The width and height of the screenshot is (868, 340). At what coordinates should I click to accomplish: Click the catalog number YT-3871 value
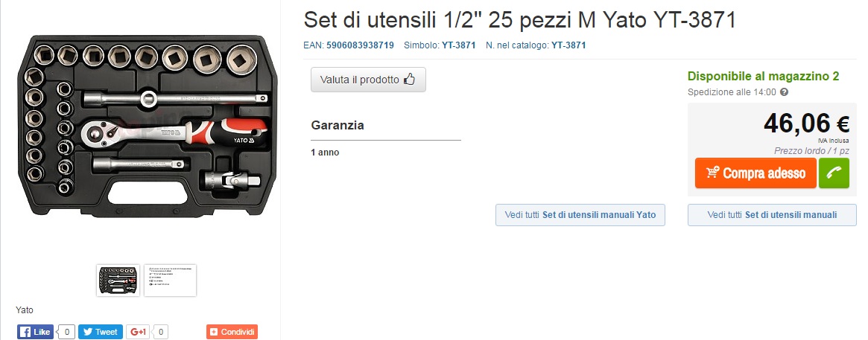coord(568,45)
